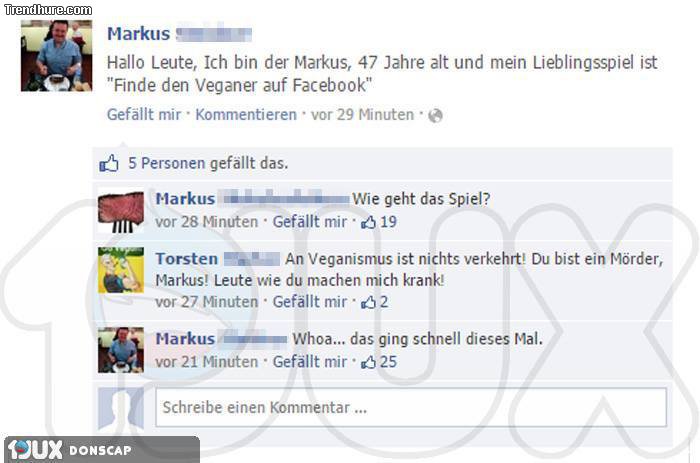Open Torsten's profile name link
The width and height of the screenshot is (700, 463).
coord(187,259)
